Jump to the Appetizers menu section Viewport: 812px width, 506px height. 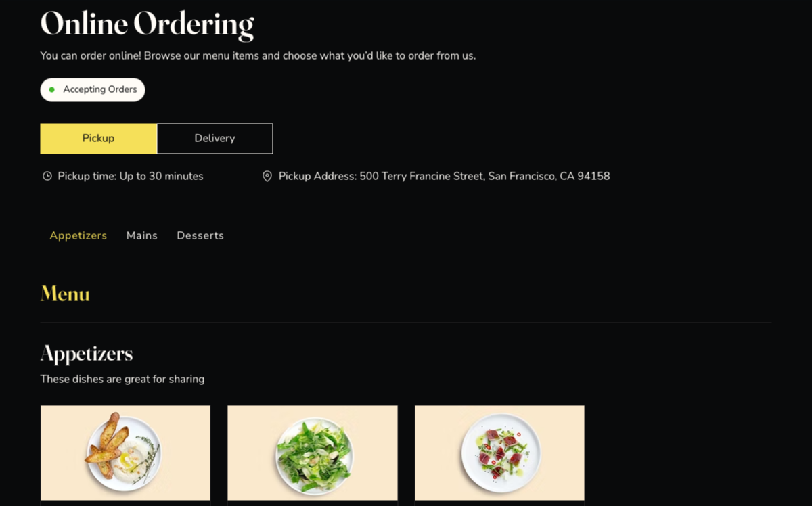coord(78,235)
